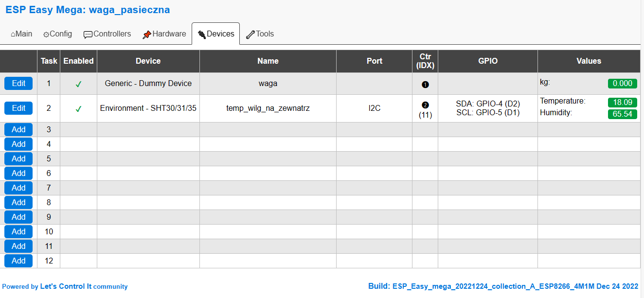The image size is (644, 298).
Task: Click the ESP Easy Mega page title
Action: [x=88, y=10]
